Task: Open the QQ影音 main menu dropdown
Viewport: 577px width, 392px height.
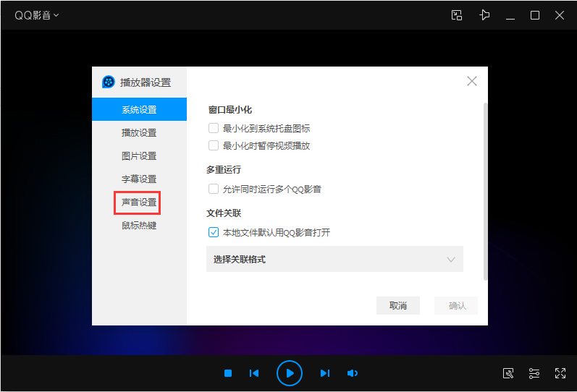Action: point(36,15)
